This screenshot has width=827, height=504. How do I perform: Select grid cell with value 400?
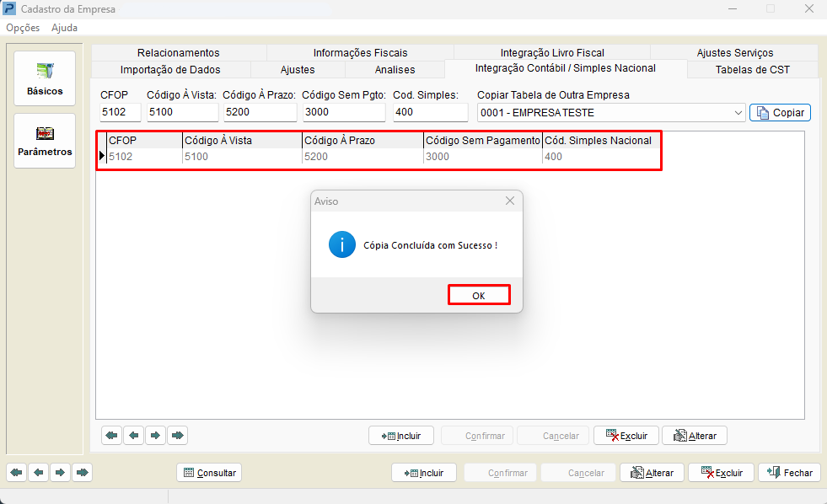pyautogui.click(x=601, y=156)
